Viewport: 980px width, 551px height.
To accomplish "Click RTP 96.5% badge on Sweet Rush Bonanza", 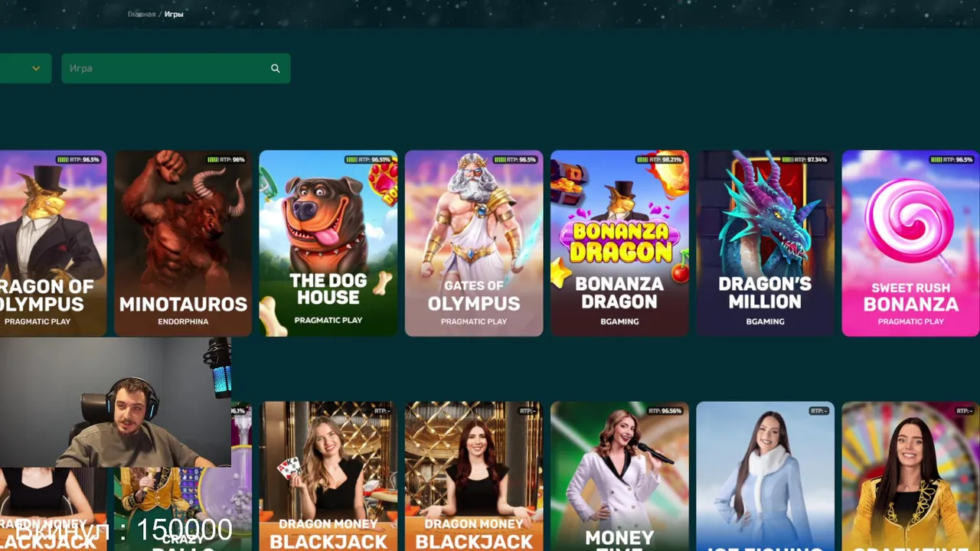I will tap(952, 160).
